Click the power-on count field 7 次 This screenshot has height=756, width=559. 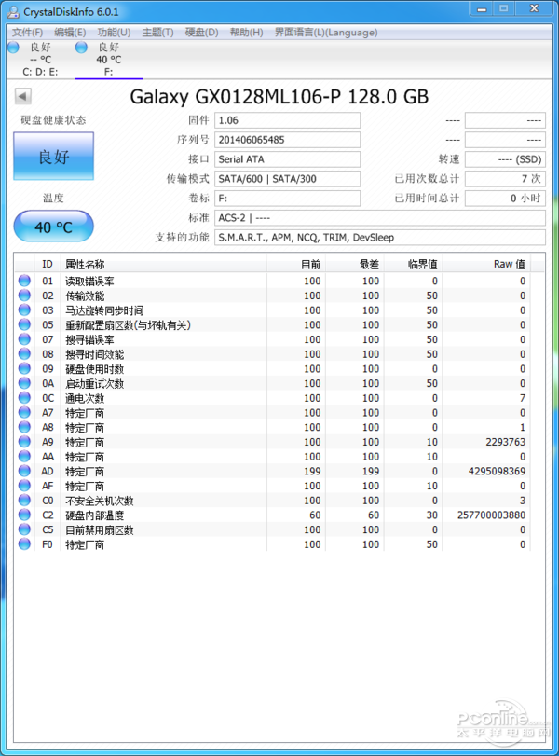pyautogui.click(x=505, y=179)
